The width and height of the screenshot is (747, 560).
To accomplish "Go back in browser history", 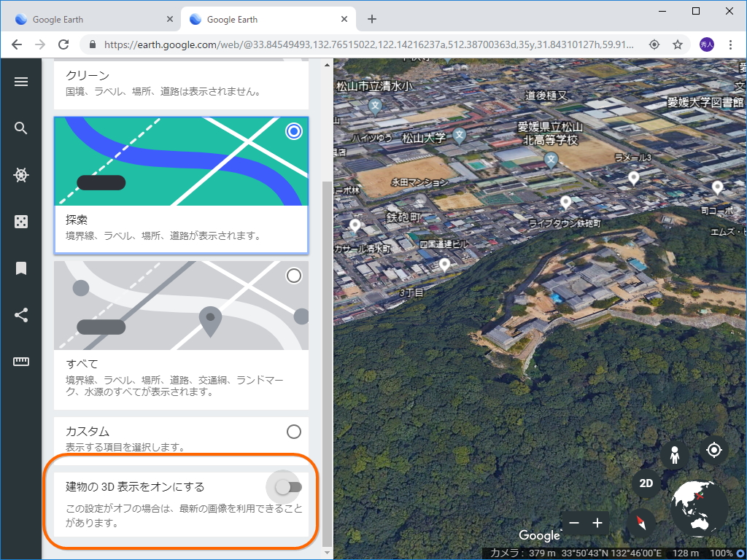I will 17,44.
